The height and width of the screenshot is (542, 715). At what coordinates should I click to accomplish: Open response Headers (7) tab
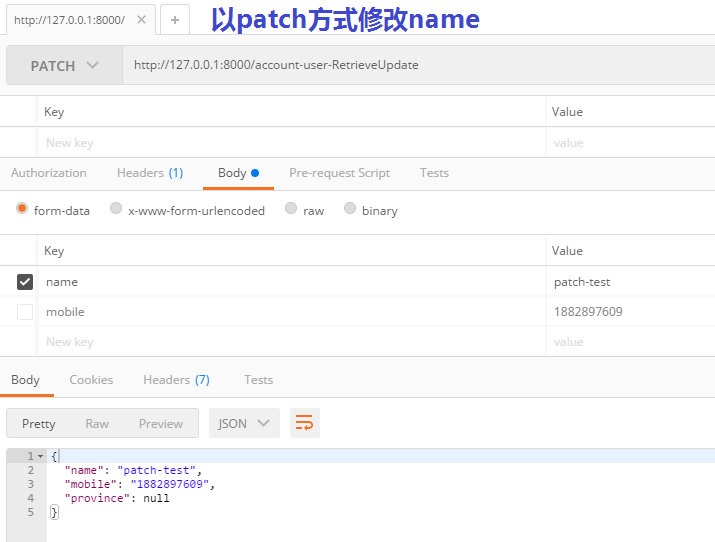click(x=176, y=380)
